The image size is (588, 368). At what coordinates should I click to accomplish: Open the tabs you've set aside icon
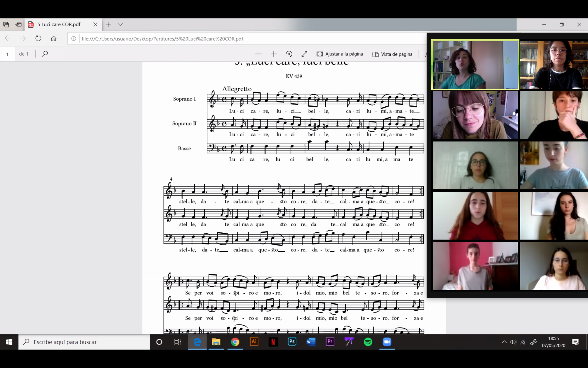tap(6, 24)
